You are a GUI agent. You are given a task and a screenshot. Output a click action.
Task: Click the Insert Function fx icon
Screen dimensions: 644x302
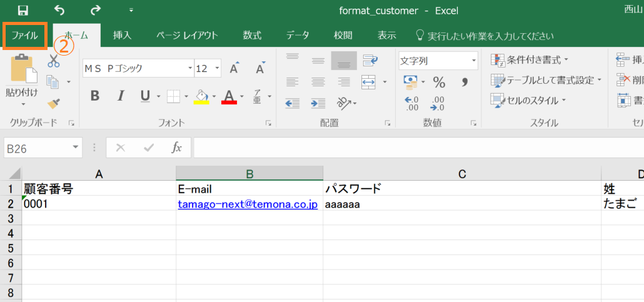point(177,148)
